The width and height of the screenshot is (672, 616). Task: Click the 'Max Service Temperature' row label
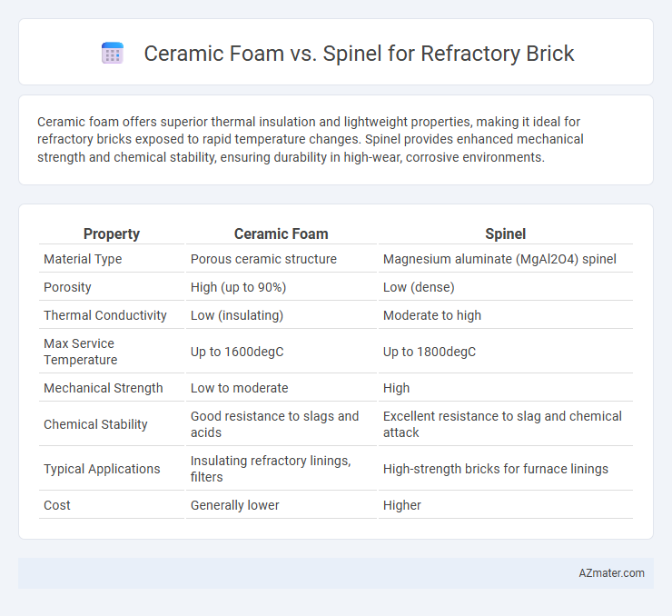point(80,352)
